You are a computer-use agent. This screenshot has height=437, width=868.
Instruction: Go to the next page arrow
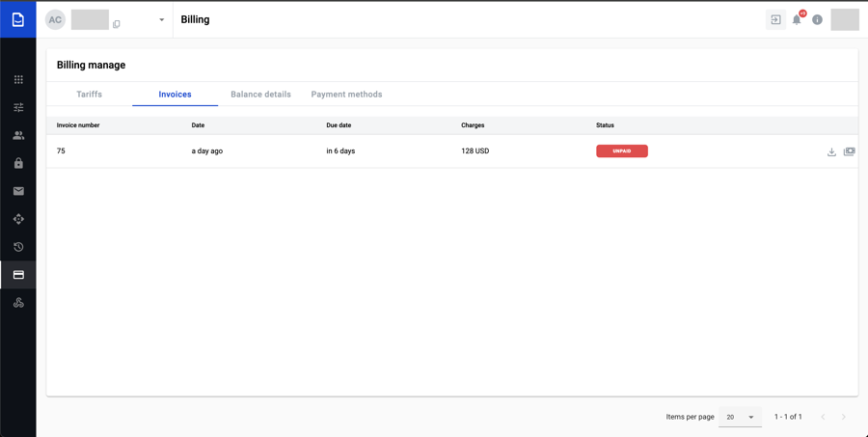843,417
